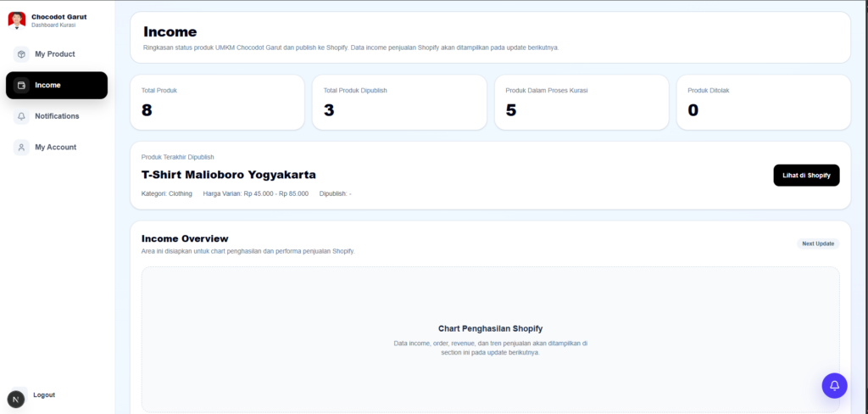This screenshot has height=414, width=868.
Task: Select the Notifications menu label
Action: pos(57,116)
